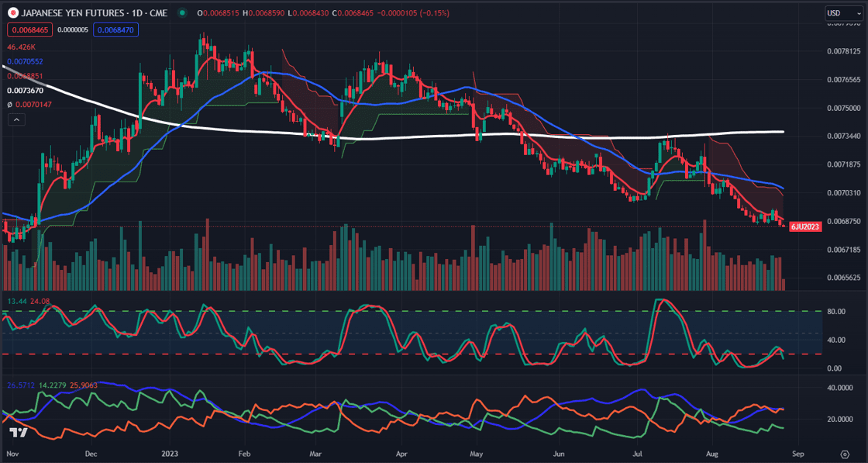
Task: Click the volume value 46.426K legend
Action: coord(20,49)
